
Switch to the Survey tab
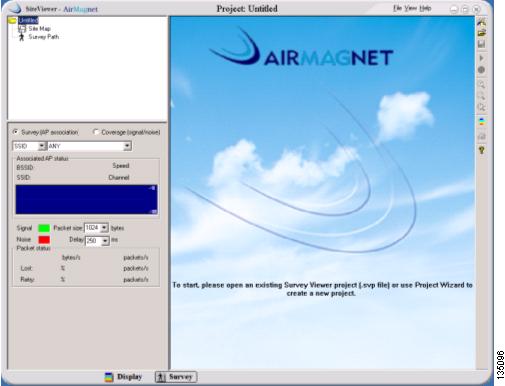tap(176, 377)
